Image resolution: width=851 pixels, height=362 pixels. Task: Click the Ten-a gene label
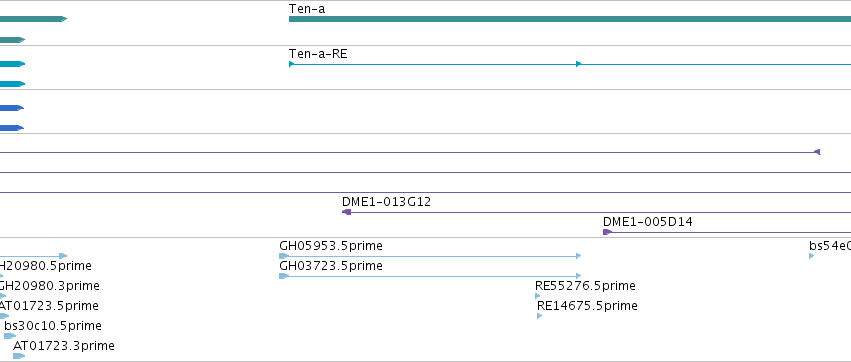point(307,9)
